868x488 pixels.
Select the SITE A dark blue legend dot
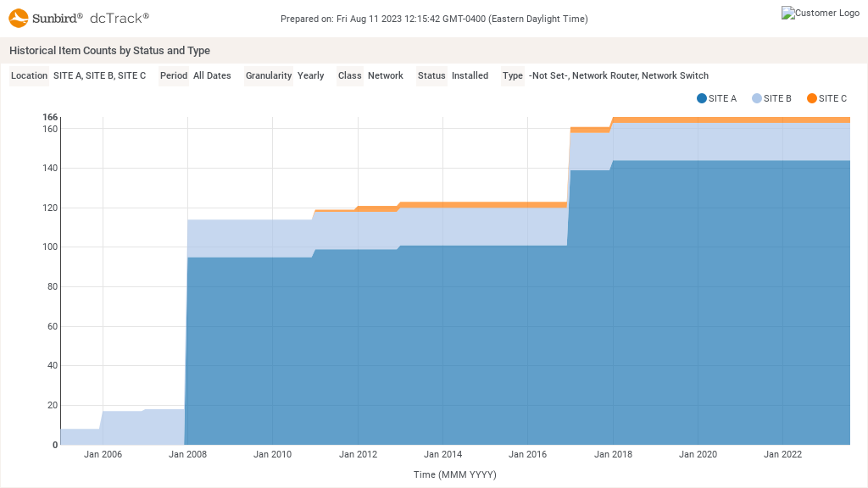click(x=702, y=98)
